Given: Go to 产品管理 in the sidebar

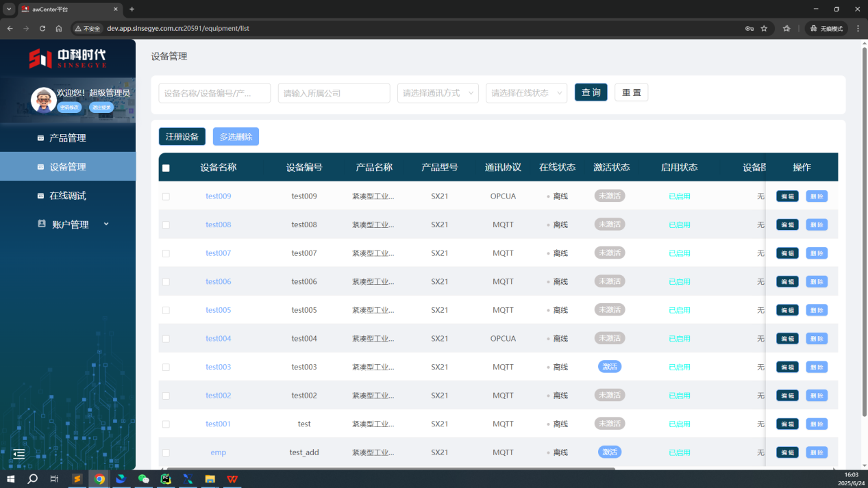Looking at the screenshot, I should [67, 138].
